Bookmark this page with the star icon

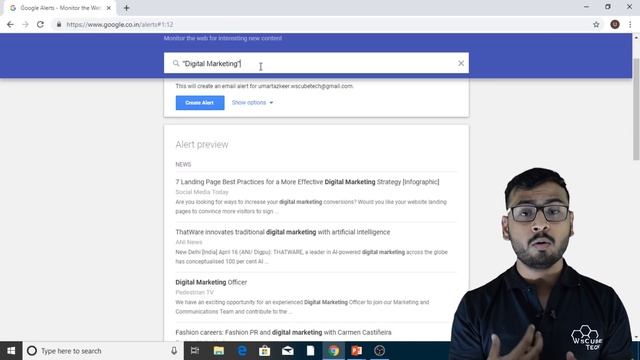click(596, 24)
